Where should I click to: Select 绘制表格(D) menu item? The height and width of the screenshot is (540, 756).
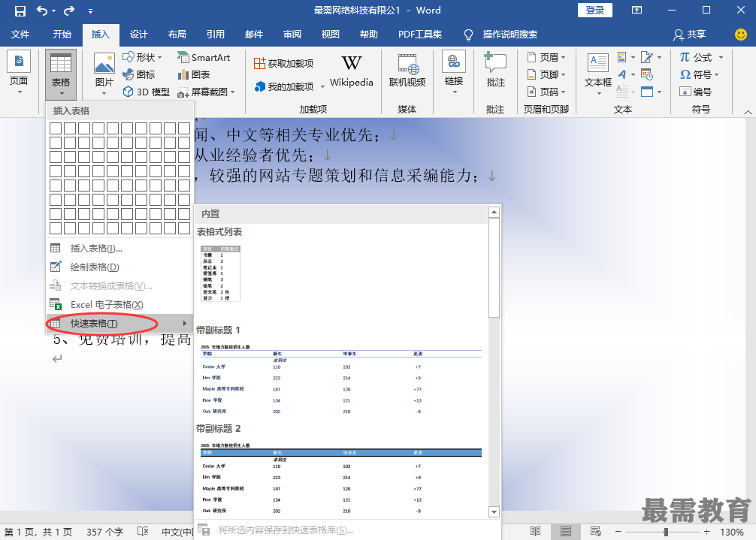click(119, 267)
